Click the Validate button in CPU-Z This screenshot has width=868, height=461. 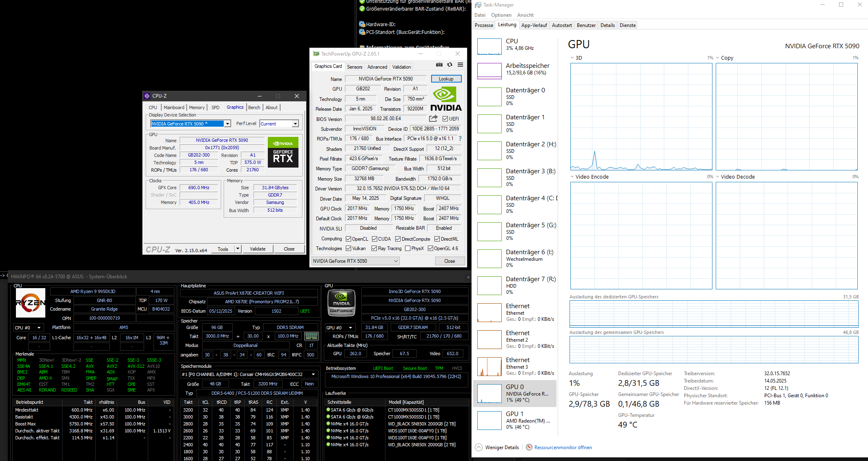tap(258, 249)
